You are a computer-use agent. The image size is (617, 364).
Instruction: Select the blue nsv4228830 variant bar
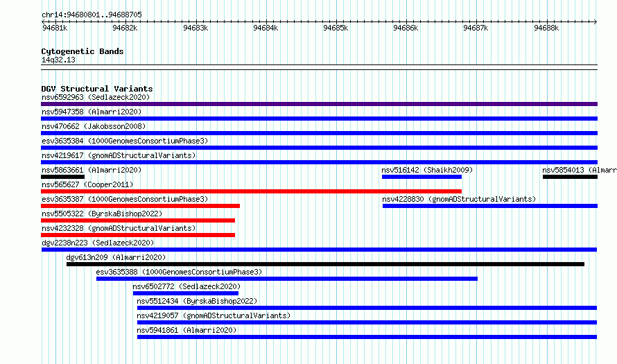(490, 206)
